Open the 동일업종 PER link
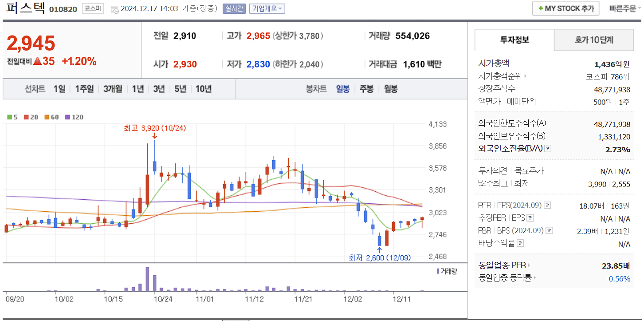Viewport: 644px width, 321px height. click(x=502, y=265)
